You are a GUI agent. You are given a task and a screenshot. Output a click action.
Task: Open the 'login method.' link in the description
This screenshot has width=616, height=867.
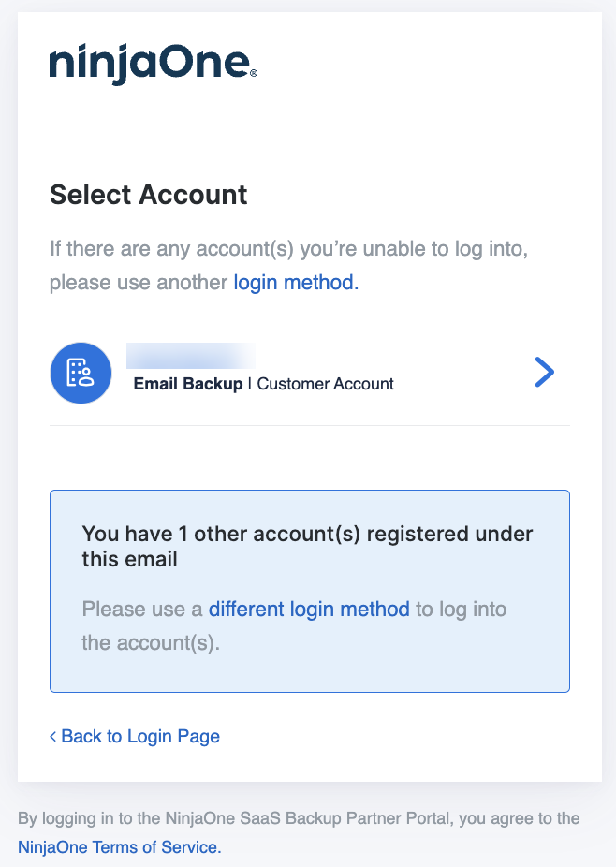click(296, 282)
